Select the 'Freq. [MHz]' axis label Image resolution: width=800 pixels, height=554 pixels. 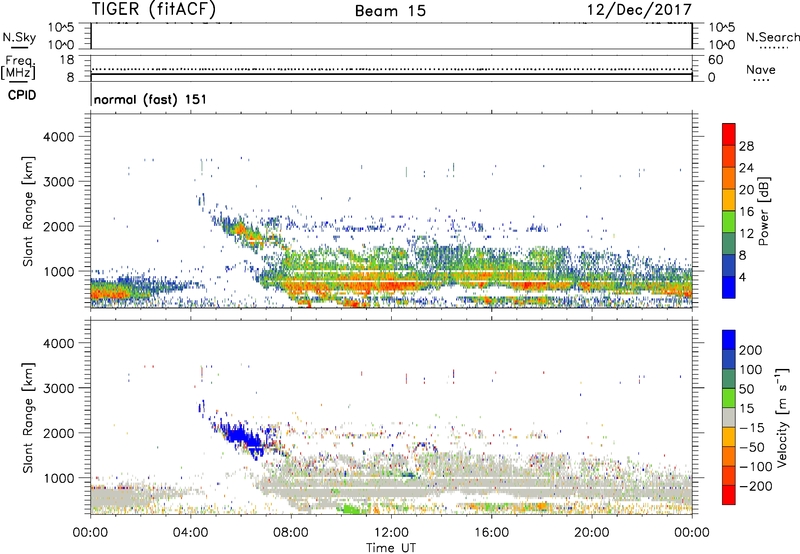tap(19, 68)
